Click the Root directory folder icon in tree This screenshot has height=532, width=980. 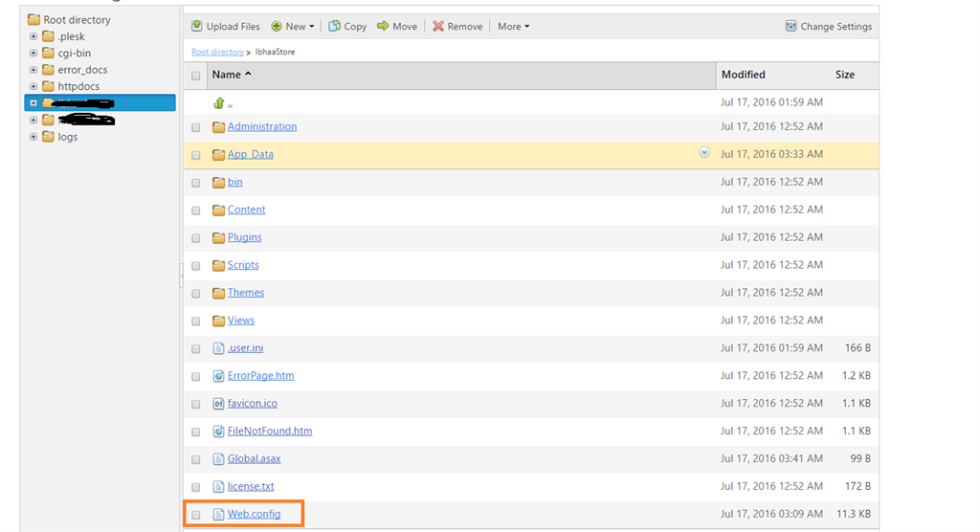coord(33,19)
